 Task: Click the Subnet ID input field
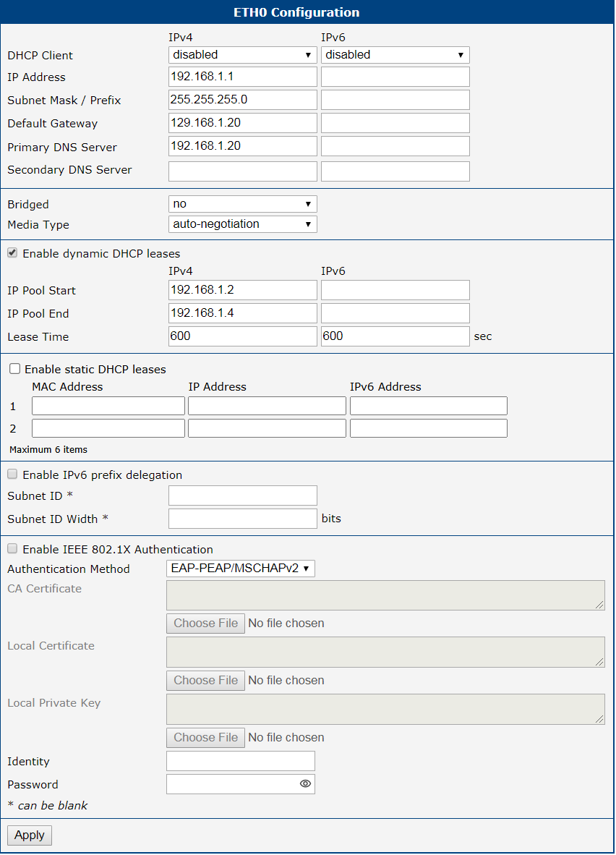tap(243, 495)
